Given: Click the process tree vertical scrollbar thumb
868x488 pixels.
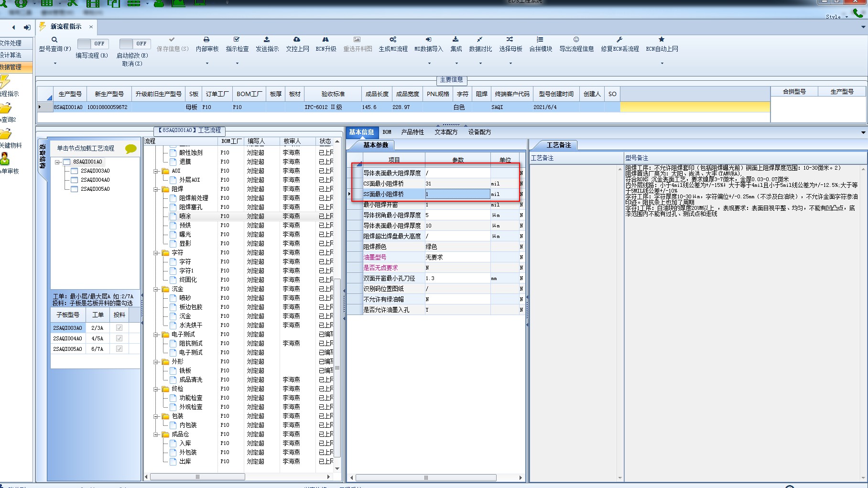Looking at the screenshot, I should pos(337,368).
